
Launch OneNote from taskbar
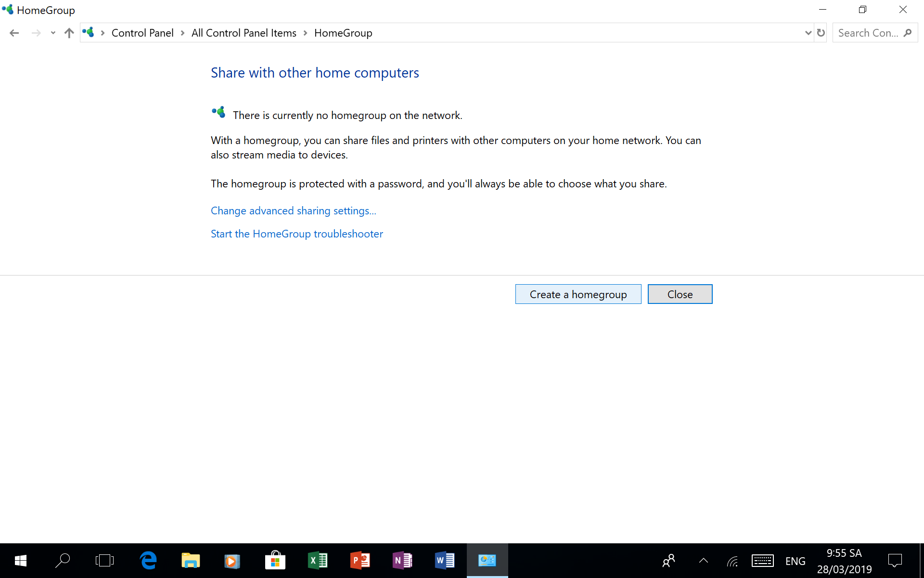tap(402, 561)
